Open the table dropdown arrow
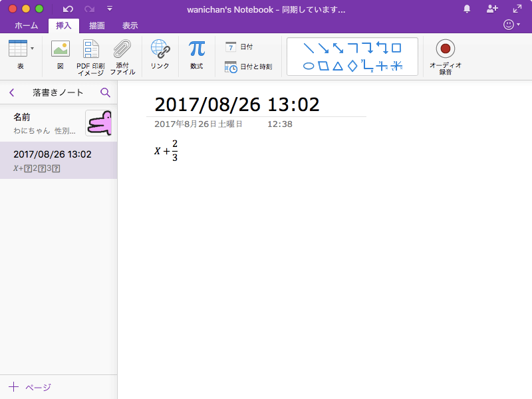This screenshot has width=532, height=399. pos(32,49)
